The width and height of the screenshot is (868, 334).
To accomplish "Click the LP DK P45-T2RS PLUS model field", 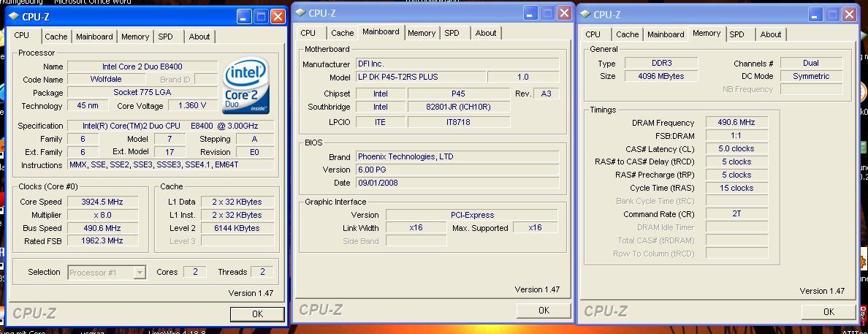I will point(421,77).
